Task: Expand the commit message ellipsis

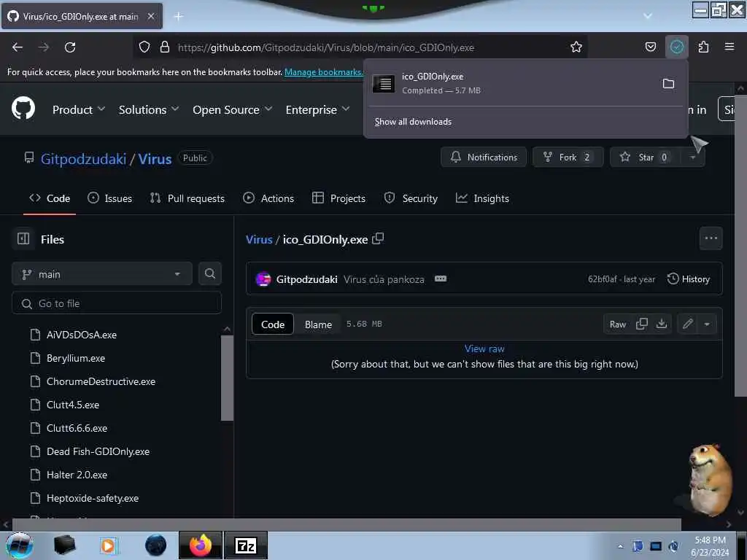Action: [x=441, y=279]
